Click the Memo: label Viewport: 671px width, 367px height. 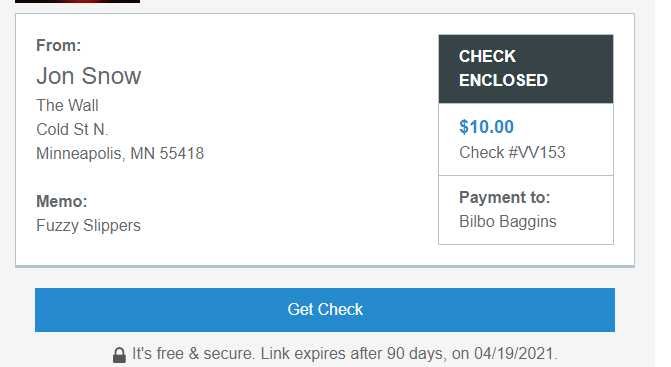(x=62, y=201)
